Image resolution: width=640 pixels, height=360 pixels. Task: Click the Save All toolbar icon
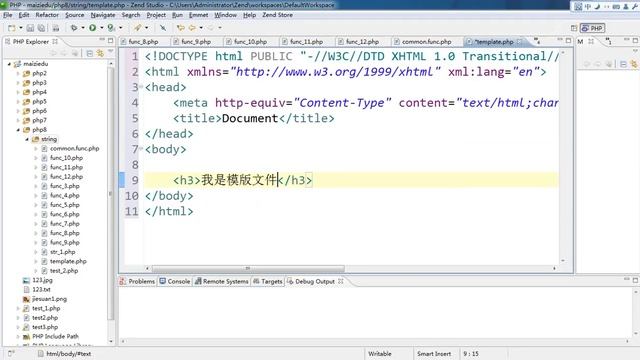point(41,28)
